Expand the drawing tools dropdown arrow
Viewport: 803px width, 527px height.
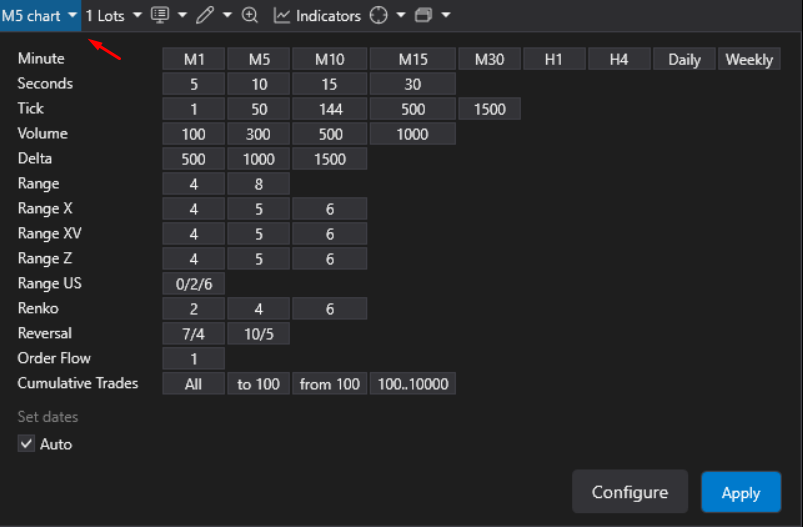pos(227,16)
